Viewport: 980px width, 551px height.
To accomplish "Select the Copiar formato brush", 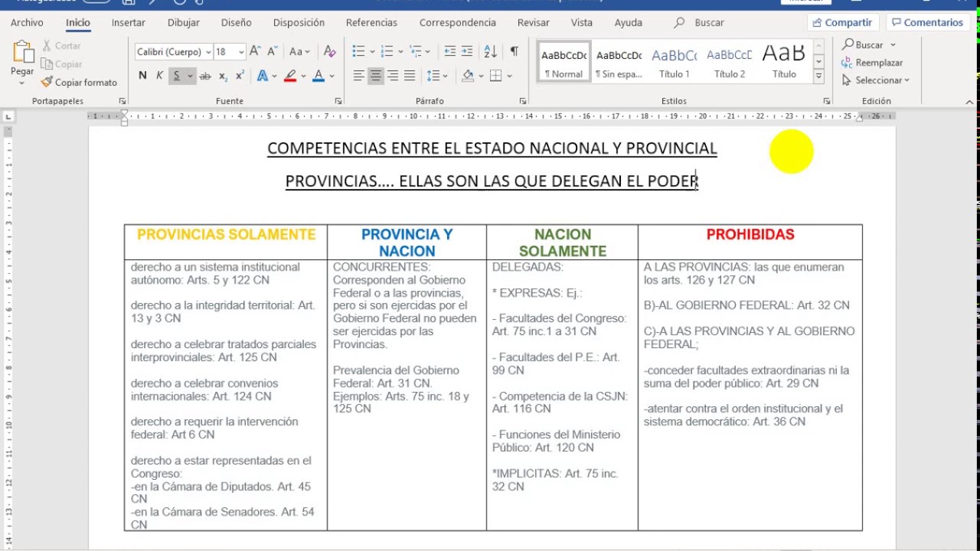I will tap(79, 82).
